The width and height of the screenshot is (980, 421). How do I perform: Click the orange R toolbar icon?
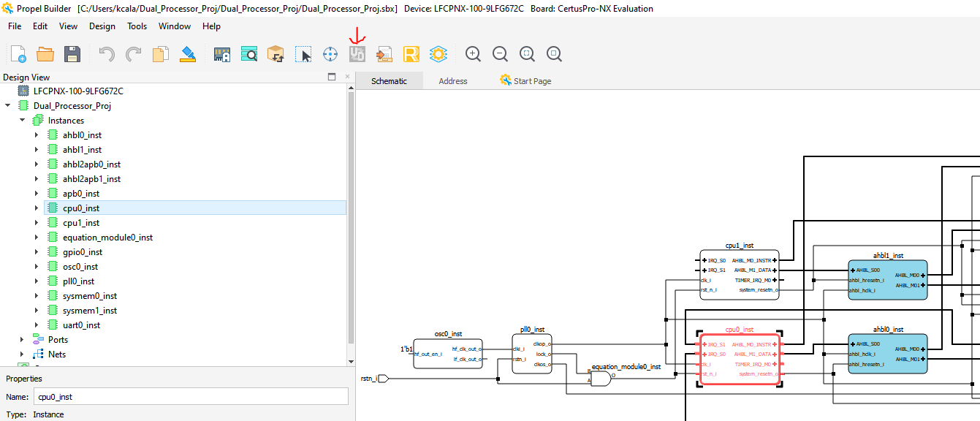[411, 54]
